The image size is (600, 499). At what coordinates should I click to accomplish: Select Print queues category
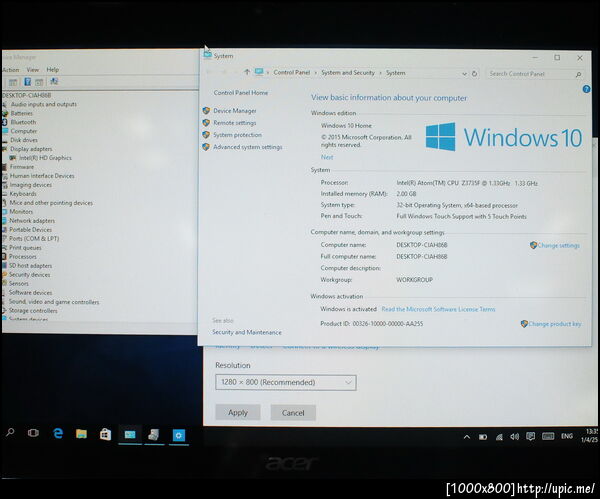pyautogui.click(x=25, y=248)
